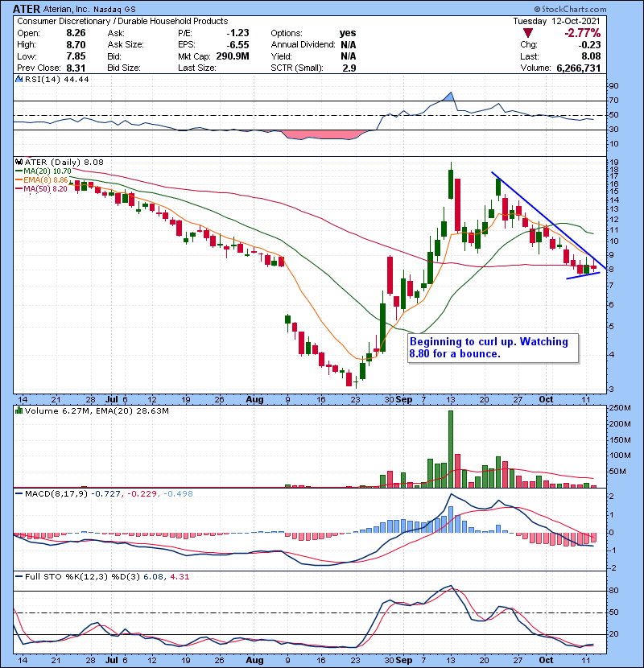Click the EPS value -6.55
Viewport: 644px width, 668px height.
[x=237, y=45]
